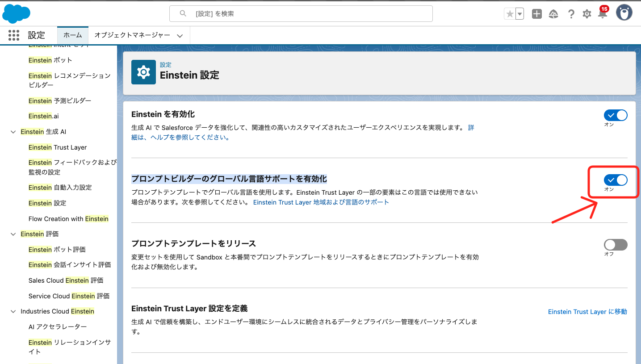The width and height of the screenshot is (641, 364).
Task: Click the search magnifier icon
Action: 183,14
